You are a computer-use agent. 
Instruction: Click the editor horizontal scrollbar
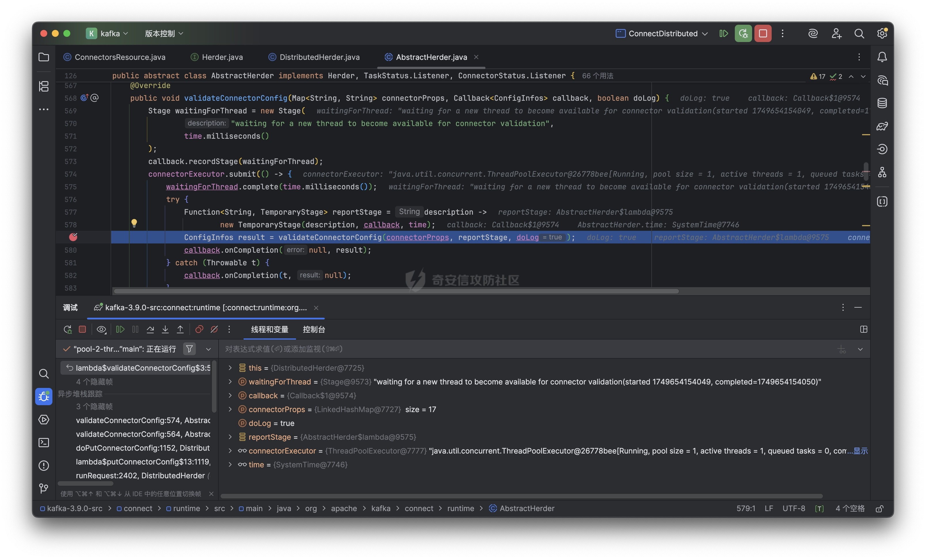pyautogui.click(x=396, y=291)
